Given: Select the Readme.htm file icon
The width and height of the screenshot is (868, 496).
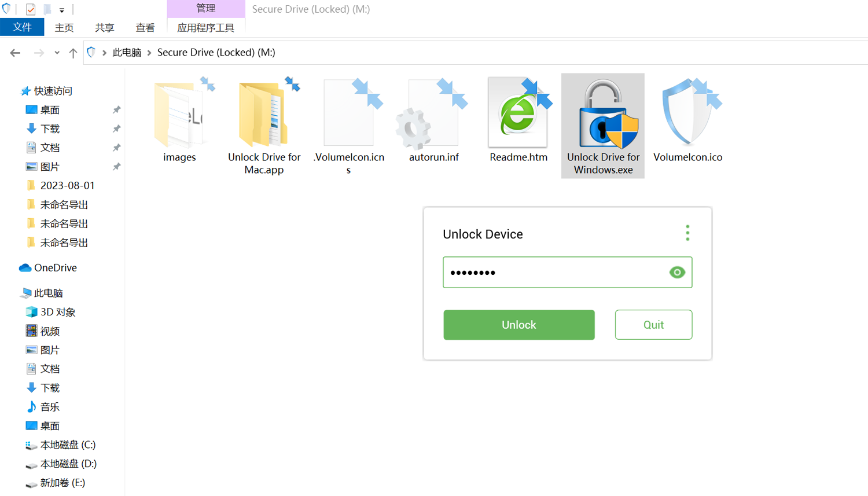Looking at the screenshot, I should tap(518, 113).
